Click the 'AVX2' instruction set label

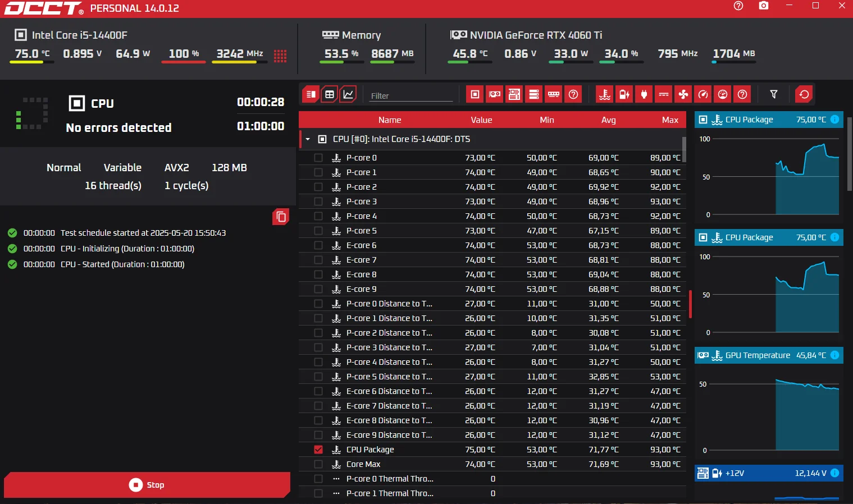pos(177,168)
